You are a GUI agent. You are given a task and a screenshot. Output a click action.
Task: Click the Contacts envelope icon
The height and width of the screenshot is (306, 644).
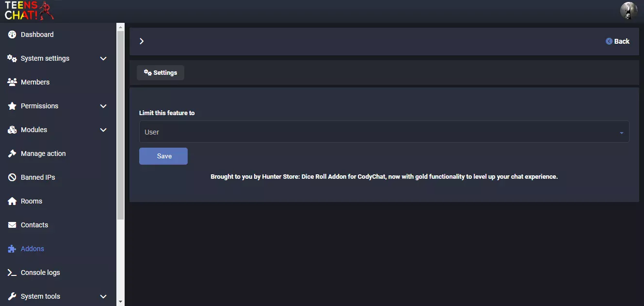12,225
